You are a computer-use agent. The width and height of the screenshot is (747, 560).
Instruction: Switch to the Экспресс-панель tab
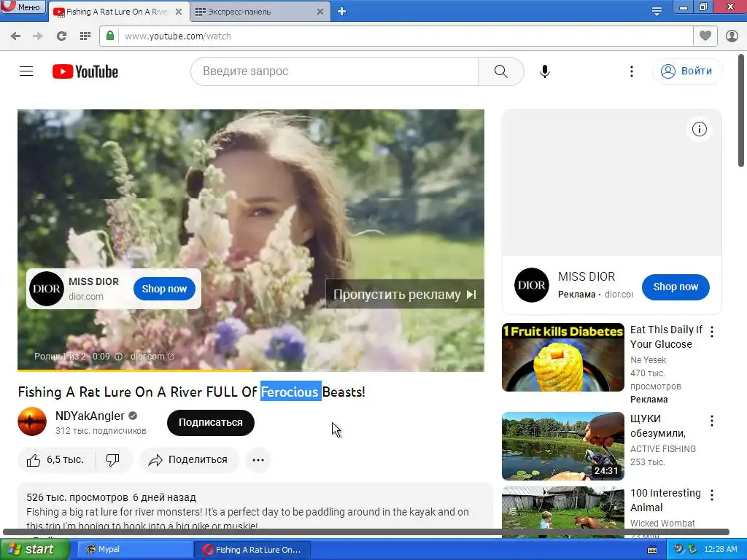click(239, 12)
